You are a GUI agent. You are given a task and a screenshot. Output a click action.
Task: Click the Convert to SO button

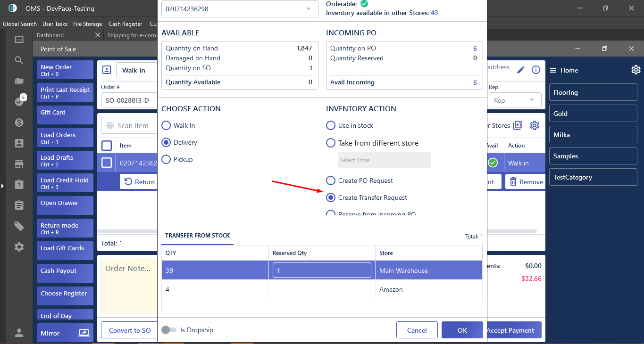tap(130, 330)
